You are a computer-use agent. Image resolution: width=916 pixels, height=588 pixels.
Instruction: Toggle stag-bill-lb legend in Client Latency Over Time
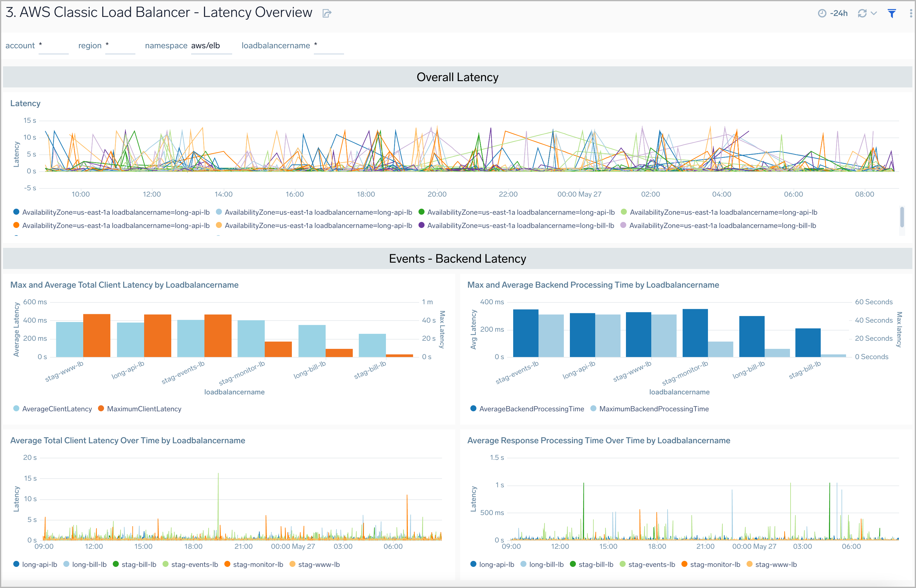(x=134, y=565)
